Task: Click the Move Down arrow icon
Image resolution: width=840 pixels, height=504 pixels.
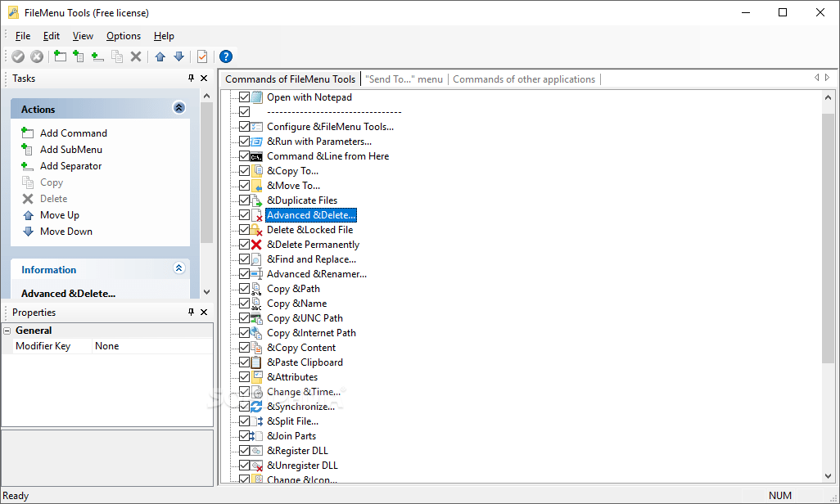Action: (179, 56)
